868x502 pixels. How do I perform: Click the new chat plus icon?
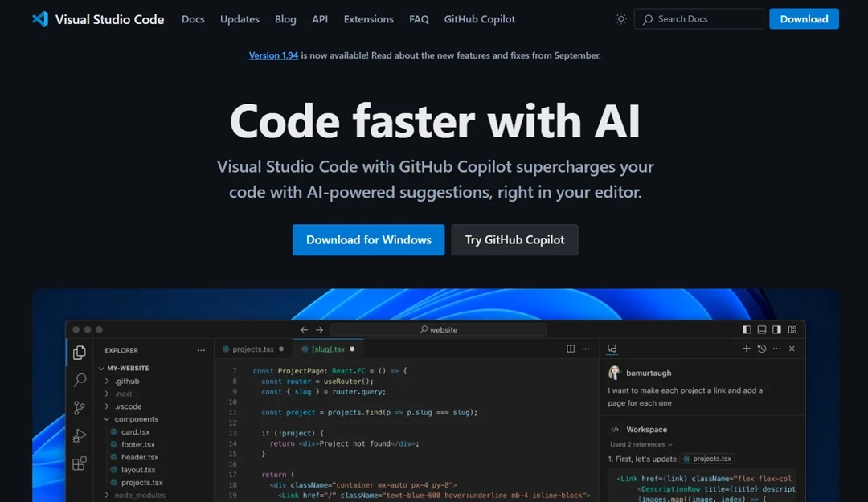point(746,348)
